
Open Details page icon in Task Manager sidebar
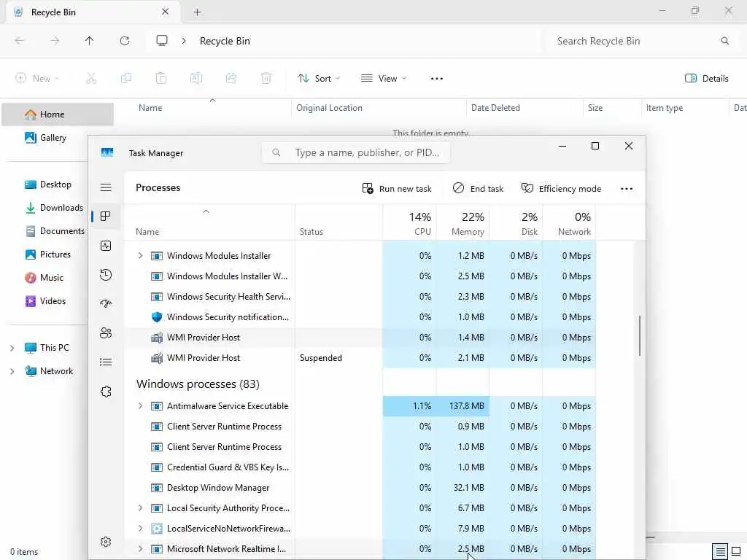(x=106, y=362)
